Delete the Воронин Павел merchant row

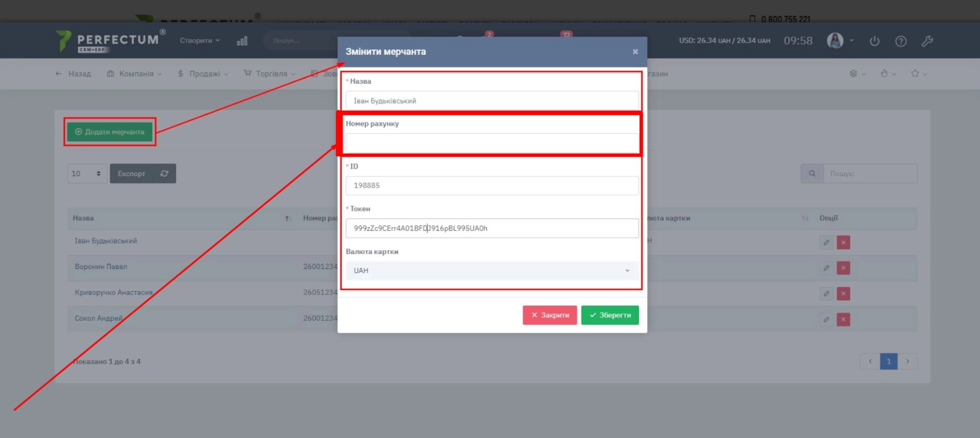[x=843, y=268]
